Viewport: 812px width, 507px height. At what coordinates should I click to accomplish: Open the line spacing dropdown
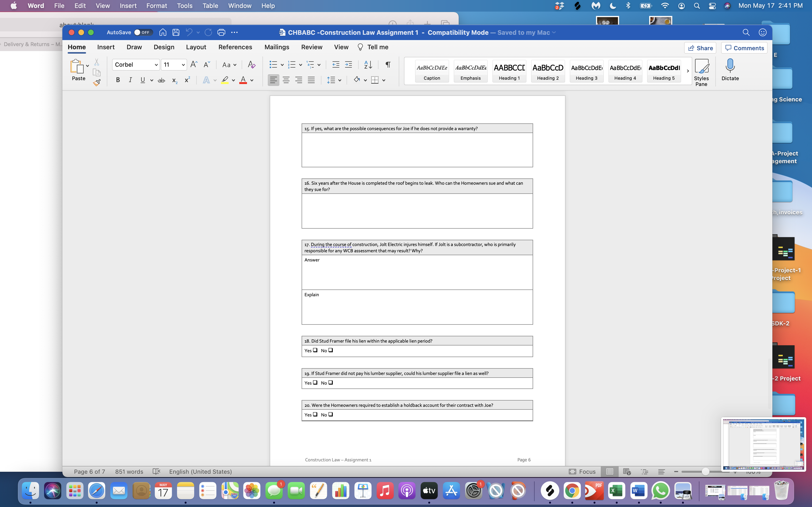point(339,80)
